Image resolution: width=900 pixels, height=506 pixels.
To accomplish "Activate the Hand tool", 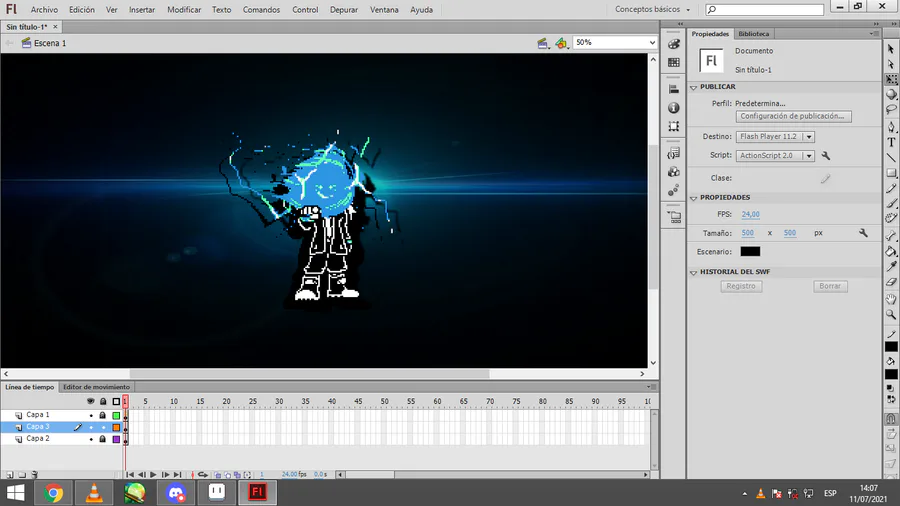I will (x=891, y=299).
